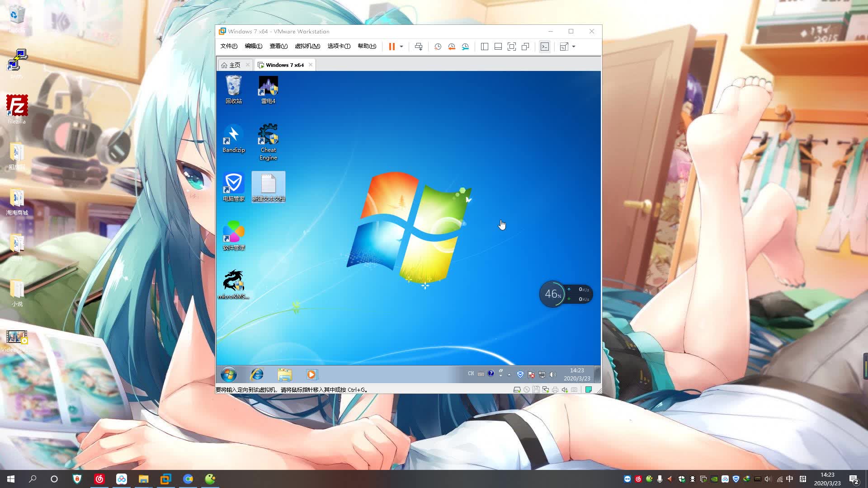Launch Internet Explorer from the VM taskbar

pyautogui.click(x=257, y=375)
